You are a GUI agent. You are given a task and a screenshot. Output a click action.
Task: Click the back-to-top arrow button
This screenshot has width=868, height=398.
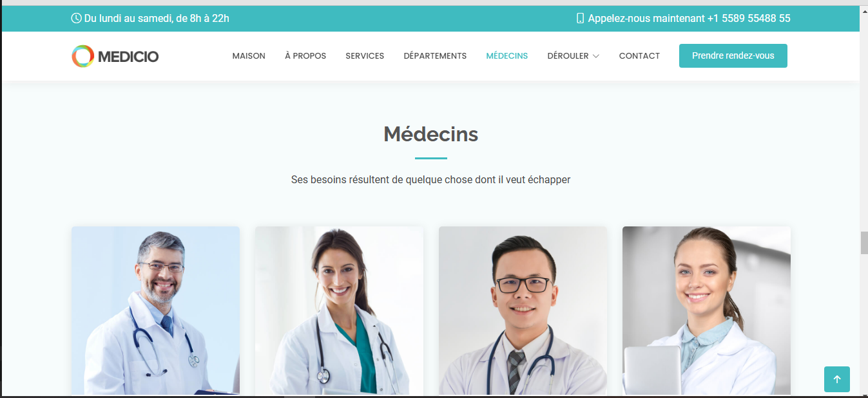pos(837,379)
